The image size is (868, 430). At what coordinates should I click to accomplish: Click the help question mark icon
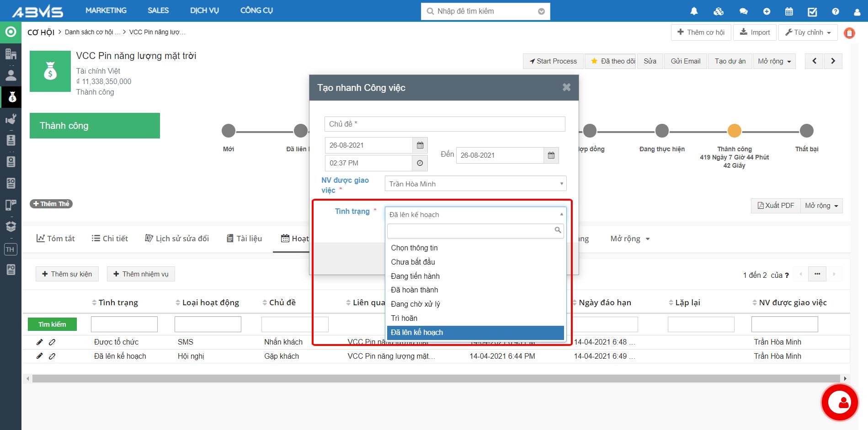click(836, 11)
